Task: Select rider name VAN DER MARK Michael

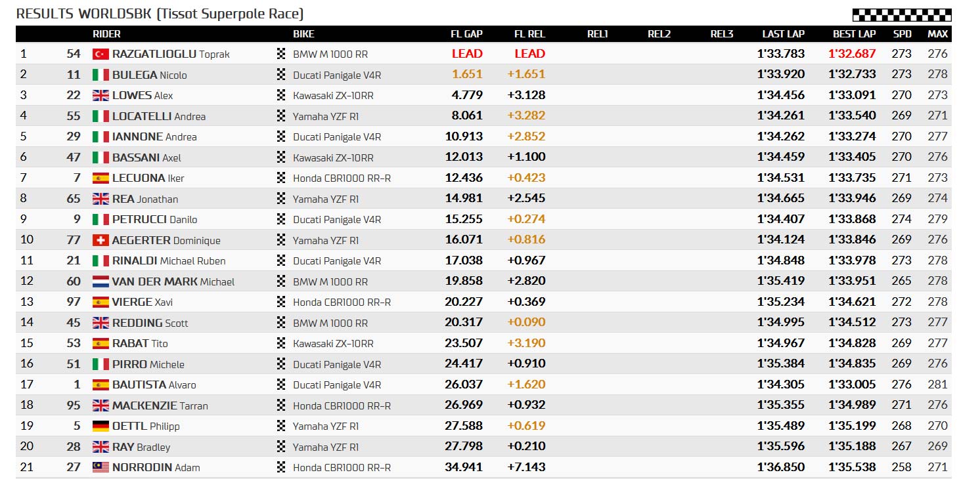Action: [x=173, y=281]
